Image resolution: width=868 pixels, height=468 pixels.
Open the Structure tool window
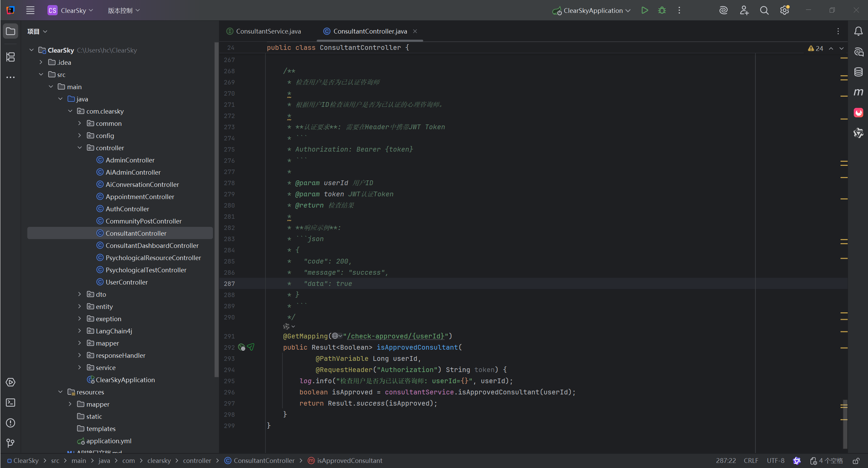[11, 57]
